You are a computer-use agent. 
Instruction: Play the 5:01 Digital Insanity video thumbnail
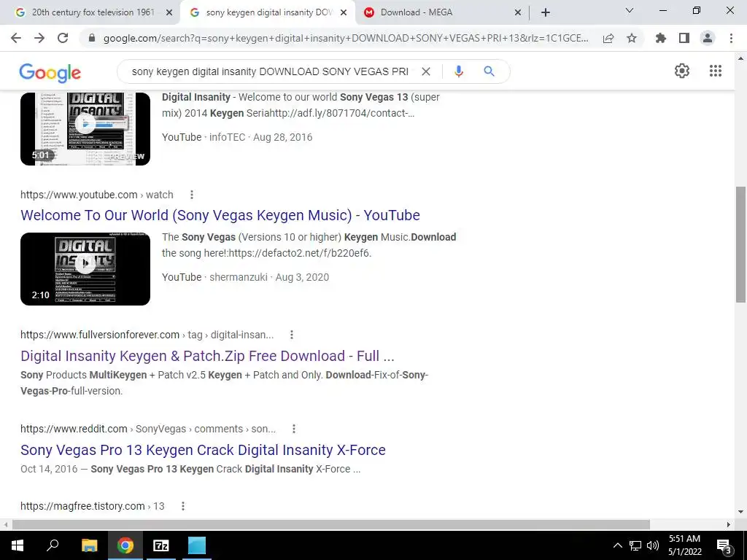coord(85,129)
